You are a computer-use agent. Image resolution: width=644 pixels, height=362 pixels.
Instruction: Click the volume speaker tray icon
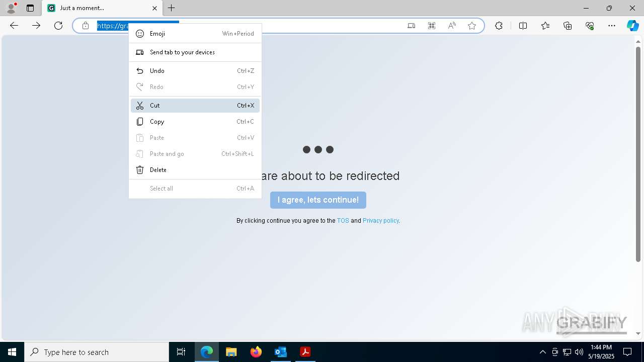tap(579, 352)
